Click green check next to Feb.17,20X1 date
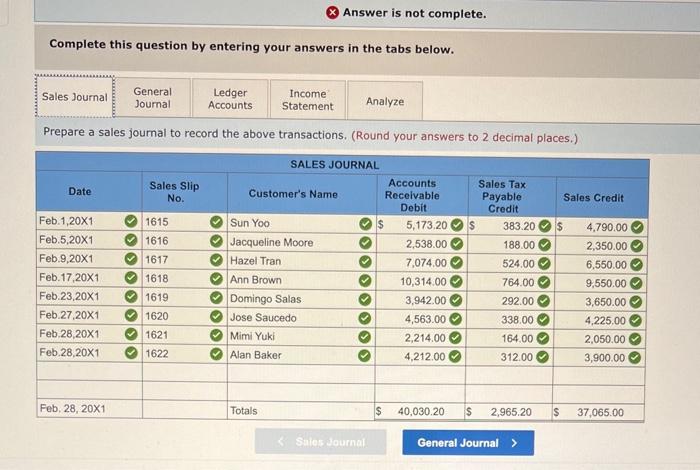This screenshot has height=470, width=700. pyautogui.click(x=131, y=278)
